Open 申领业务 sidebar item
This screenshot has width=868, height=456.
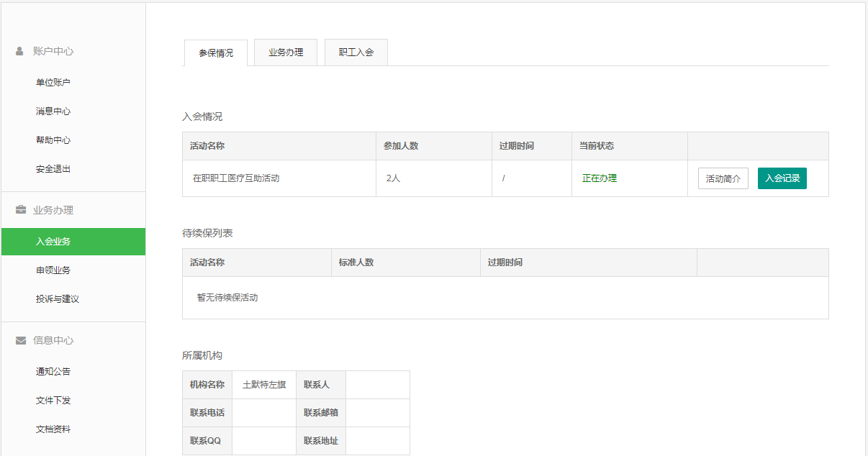(x=53, y=270)
